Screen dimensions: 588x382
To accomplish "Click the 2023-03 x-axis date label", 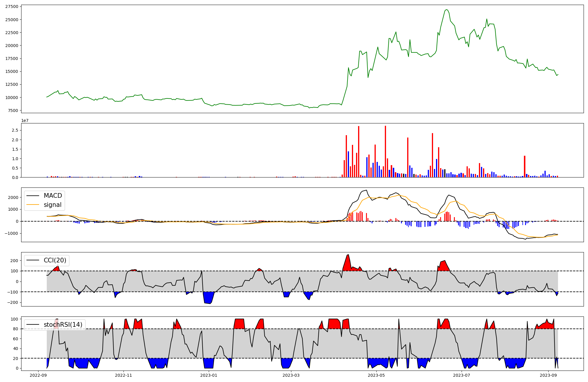I will click(291, 375).
